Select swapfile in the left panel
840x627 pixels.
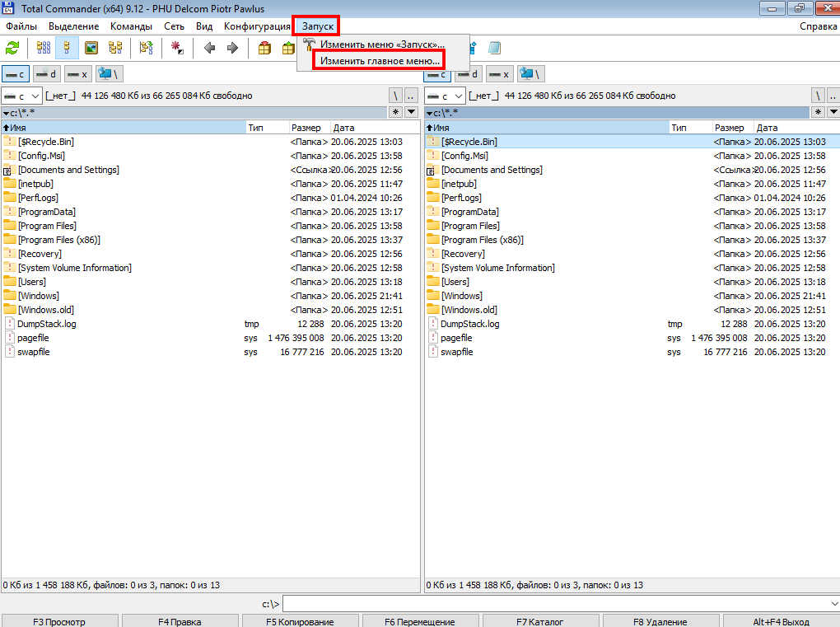point(33,352)
